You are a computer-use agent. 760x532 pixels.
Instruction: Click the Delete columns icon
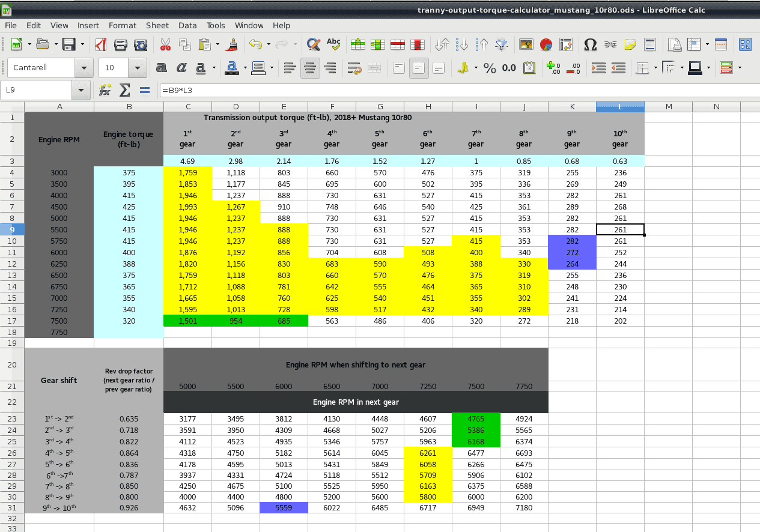point(418,44)
